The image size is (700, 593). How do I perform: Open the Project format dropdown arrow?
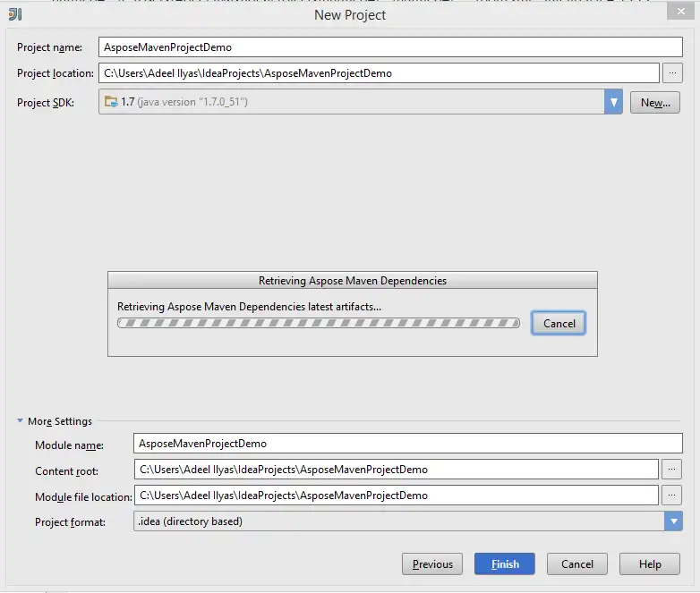(x=673, y=521)
